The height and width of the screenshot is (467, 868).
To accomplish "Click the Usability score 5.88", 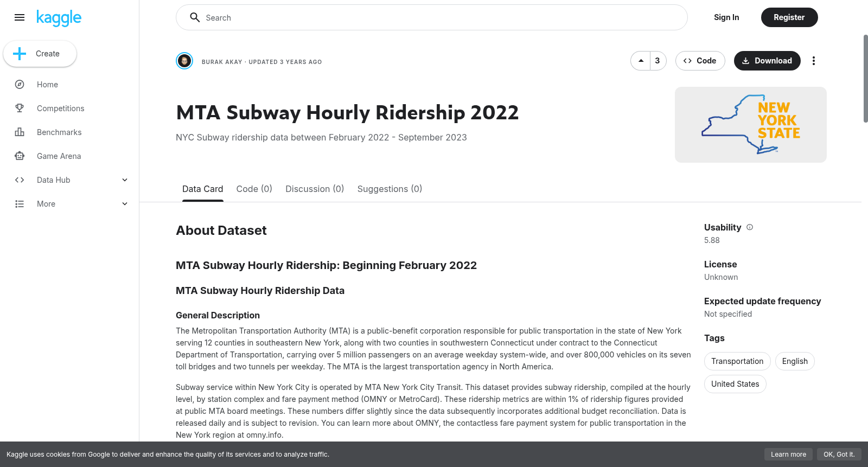I will coord(712,240).
